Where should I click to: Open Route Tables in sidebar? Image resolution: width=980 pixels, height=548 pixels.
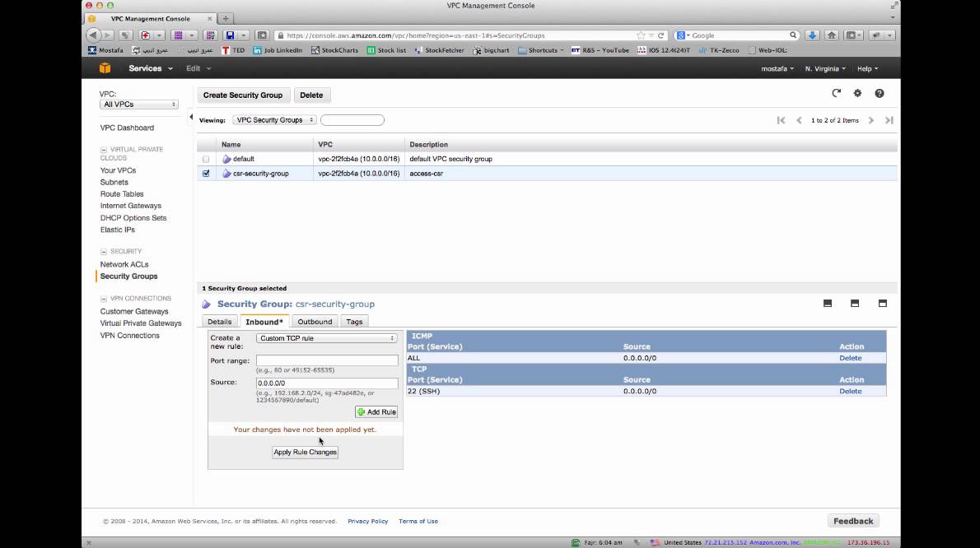pos(122,194)
